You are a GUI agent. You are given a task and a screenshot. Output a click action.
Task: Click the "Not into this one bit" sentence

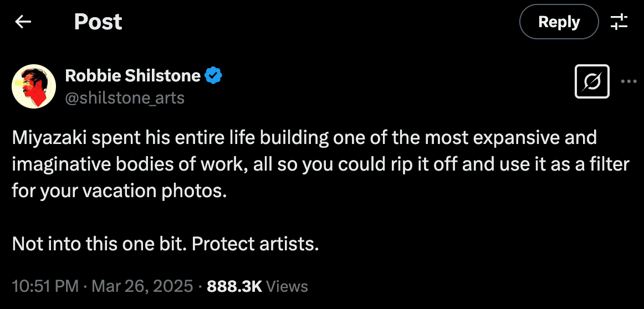point(99,243)
